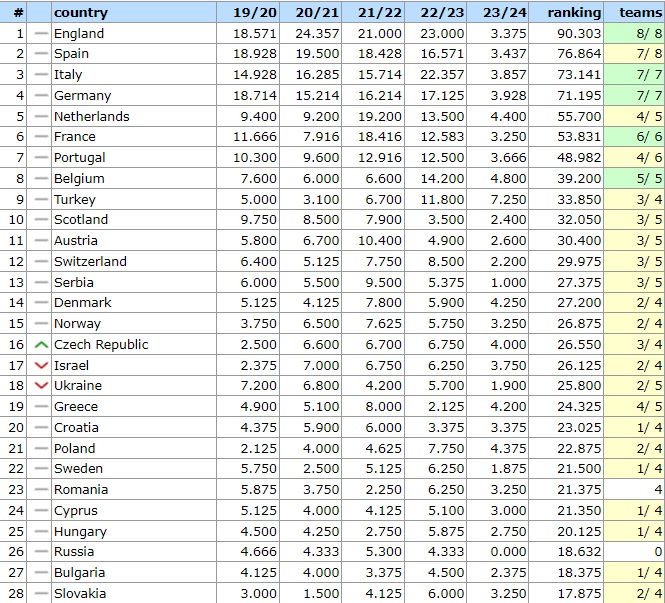Viewport: 665px width, 603px height.
Task: Click the red down arrow beside Ukraine
Action: click(x=41, y=386)
